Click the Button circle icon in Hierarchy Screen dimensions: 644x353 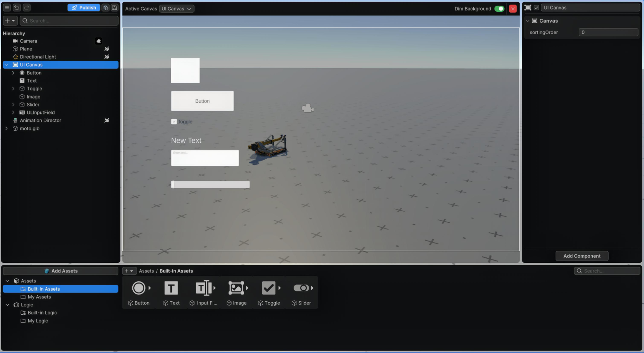point(22,73)
